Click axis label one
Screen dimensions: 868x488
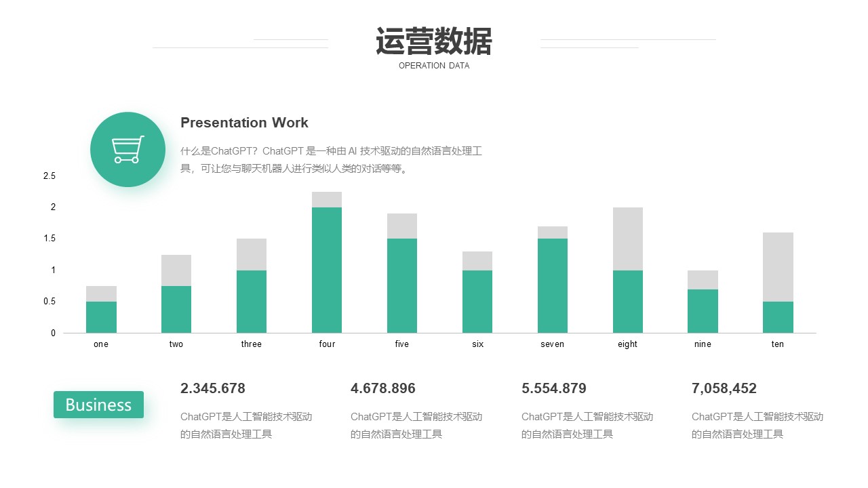coord(101,344)
